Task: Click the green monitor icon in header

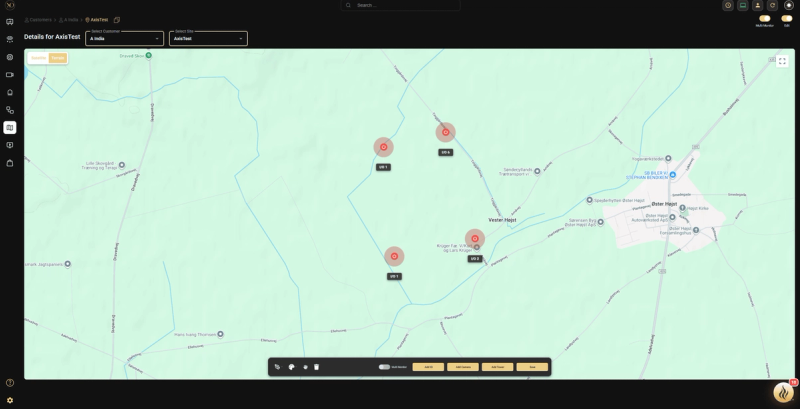Action: (x=743, y=5)
